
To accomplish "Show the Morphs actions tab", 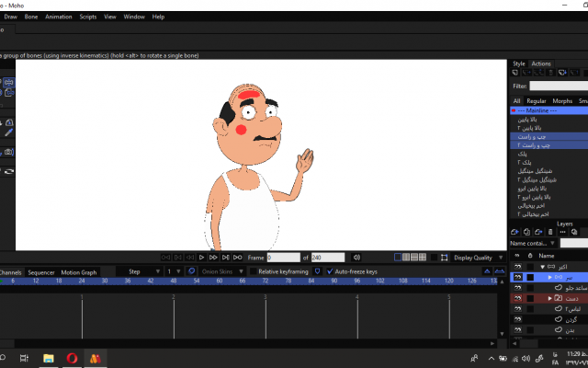I will pos(562,100).
